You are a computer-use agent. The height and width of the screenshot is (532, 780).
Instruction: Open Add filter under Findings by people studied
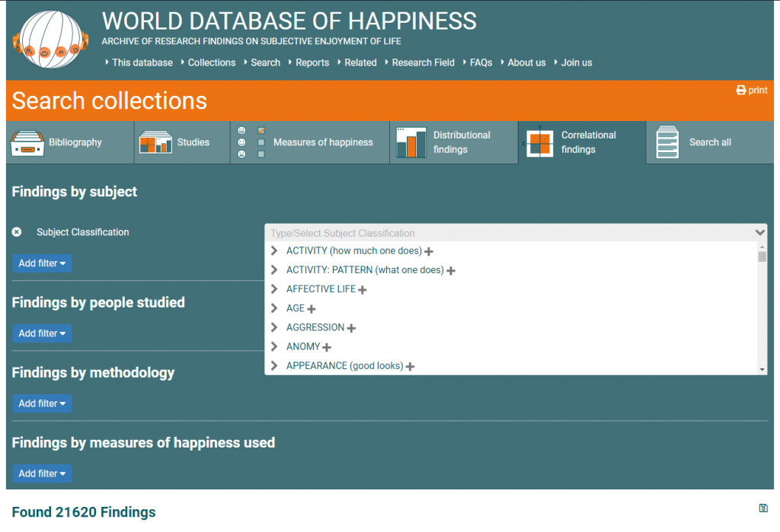coord(42,333)
